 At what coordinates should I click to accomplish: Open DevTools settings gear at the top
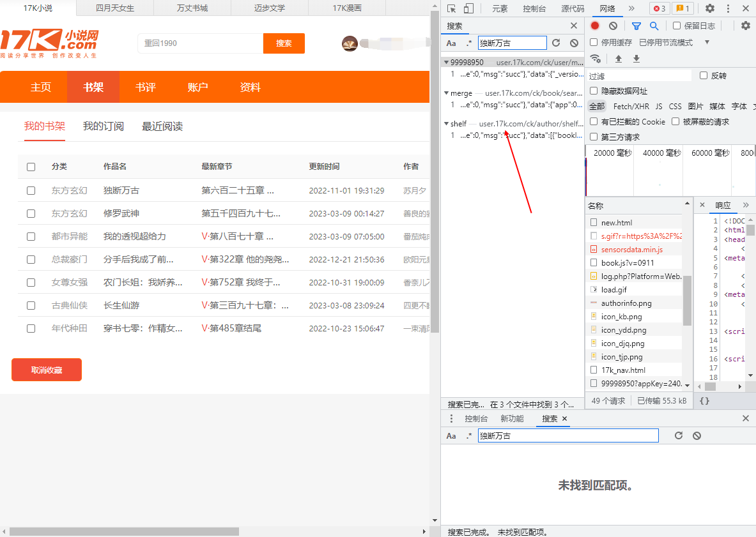[x=710, y=8]
